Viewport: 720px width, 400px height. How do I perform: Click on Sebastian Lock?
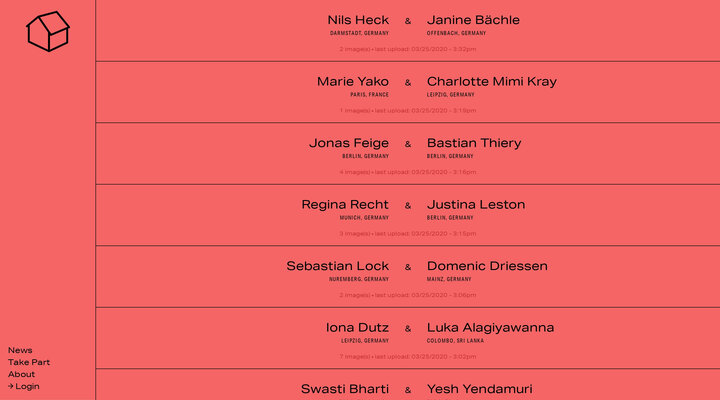pos(338,266)
